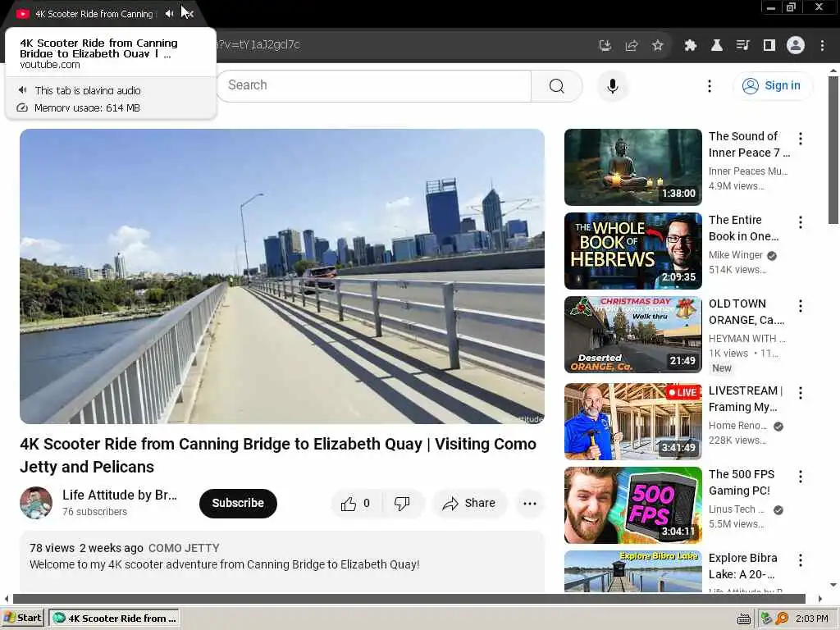The image size is (840, 630).
Task: Open the 500 FPS Gaming PC thumbnail
Action: point(632,505)
